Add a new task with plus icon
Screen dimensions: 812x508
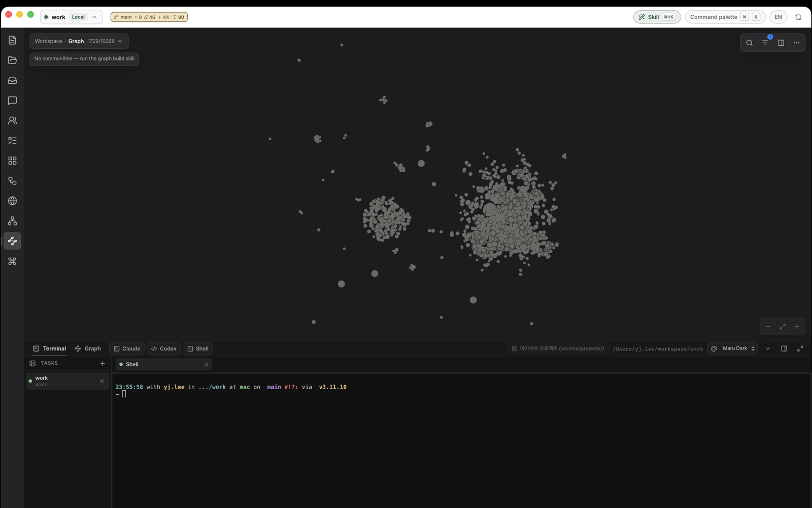pos(103,363)
